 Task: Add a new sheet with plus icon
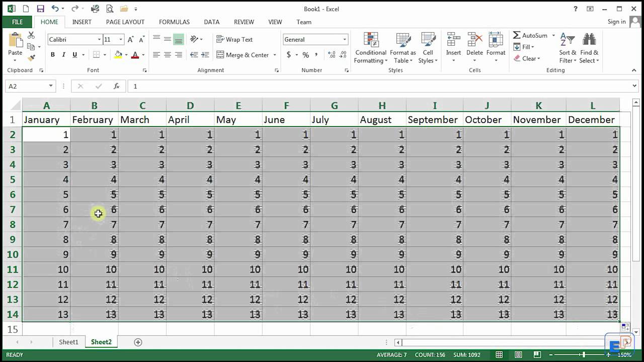click(x=138, y=342)
